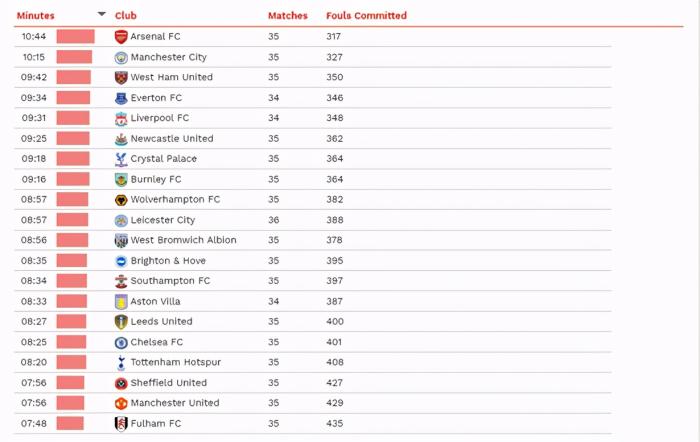Click the Arsenal FC club crest
The width and height of the screenshot is (700, 442).
(121, 37)
